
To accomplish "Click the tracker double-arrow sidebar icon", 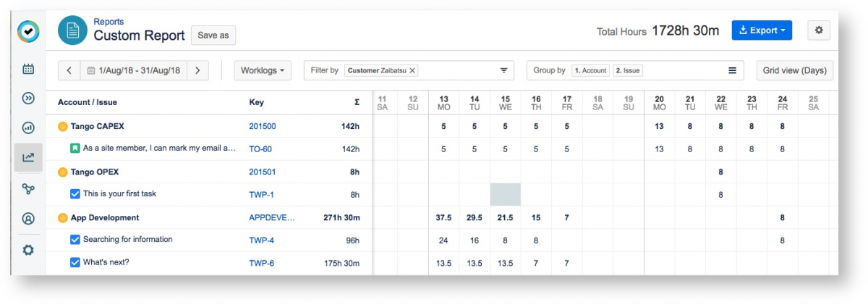I will click(28, 99).
